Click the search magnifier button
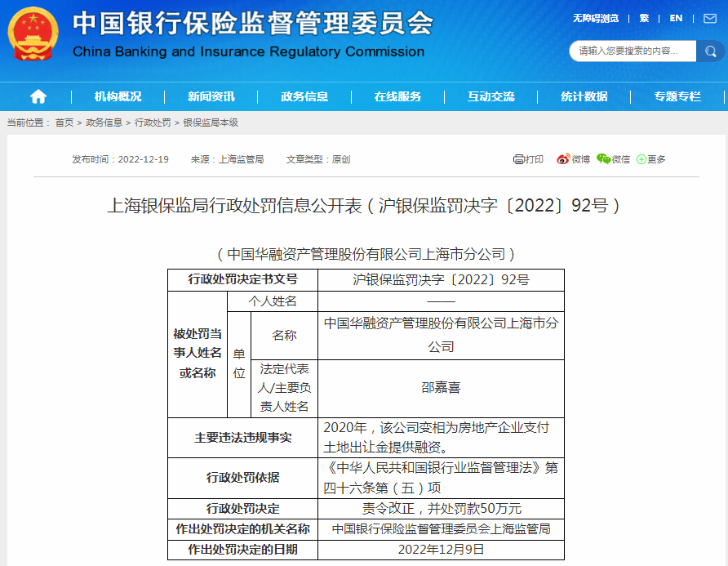The image size is (728, 566). 709,51
